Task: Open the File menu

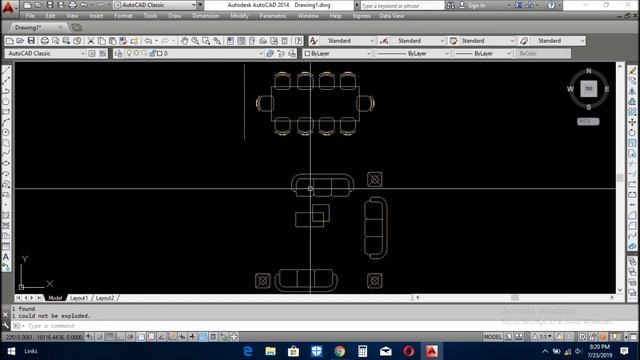Action: pyautogui.click(x=30, y=16)
